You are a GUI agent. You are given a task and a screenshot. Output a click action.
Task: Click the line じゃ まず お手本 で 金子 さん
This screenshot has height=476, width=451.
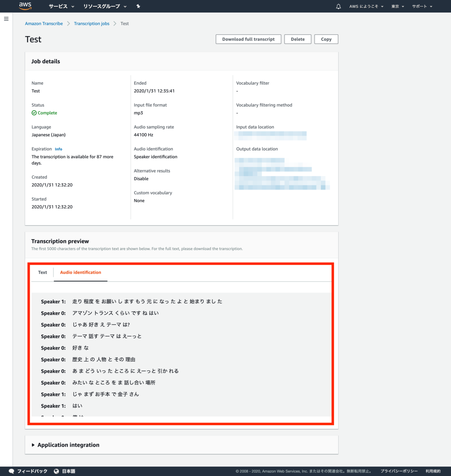tap(105, 394)
